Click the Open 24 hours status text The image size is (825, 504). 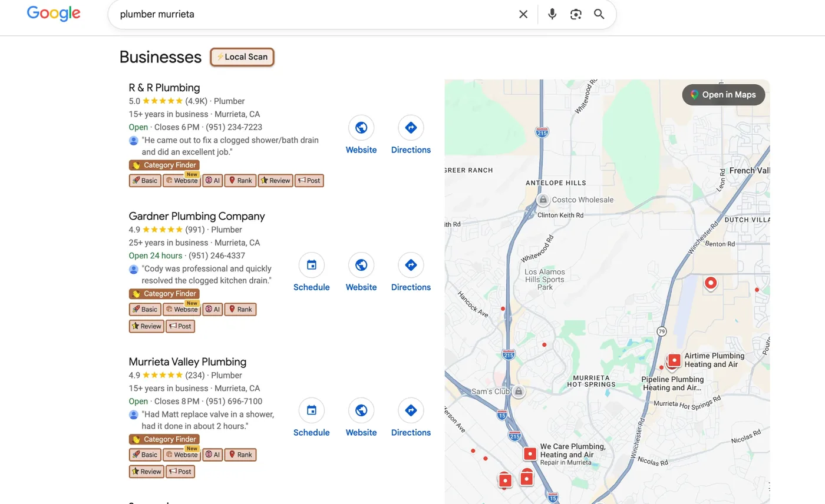pos(156,256)
